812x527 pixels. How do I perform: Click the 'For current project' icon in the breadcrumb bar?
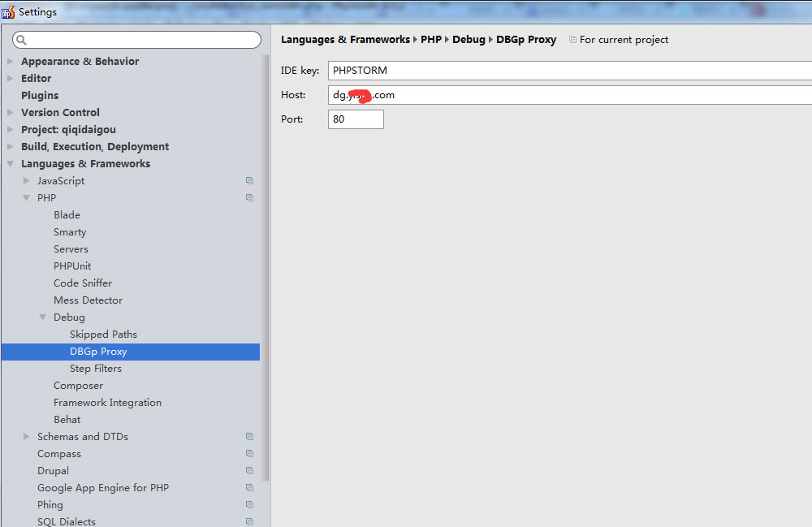[x=573, y=39]
